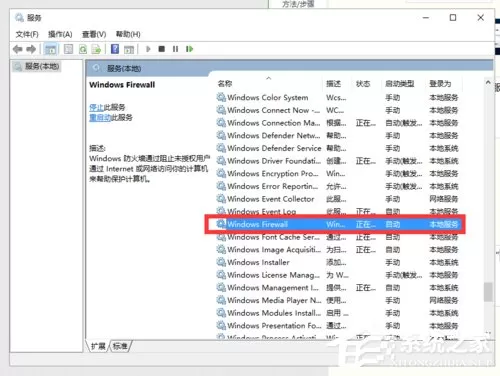Open the Help toolbar icon
This screenshot has height=376, width=500.
115,49
